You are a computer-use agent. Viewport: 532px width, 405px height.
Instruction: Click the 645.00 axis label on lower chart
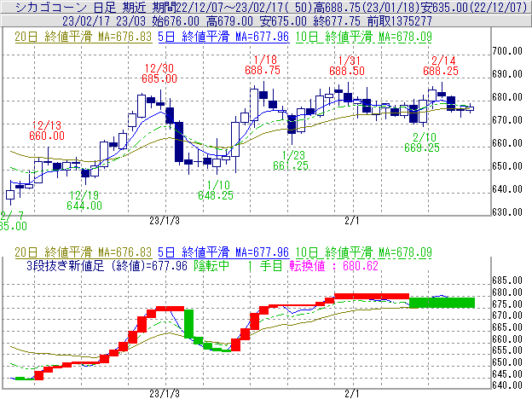click(x=507, y=373)
